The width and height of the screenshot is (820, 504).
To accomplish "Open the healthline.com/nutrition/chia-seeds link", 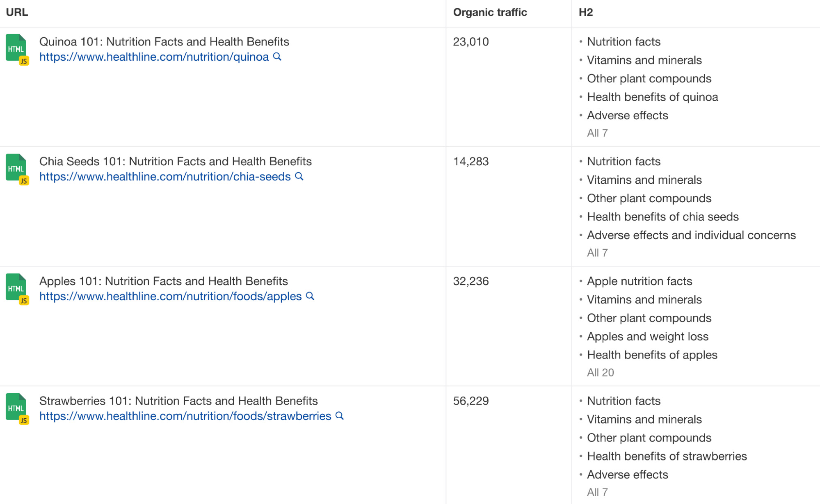I will point(164,176).
